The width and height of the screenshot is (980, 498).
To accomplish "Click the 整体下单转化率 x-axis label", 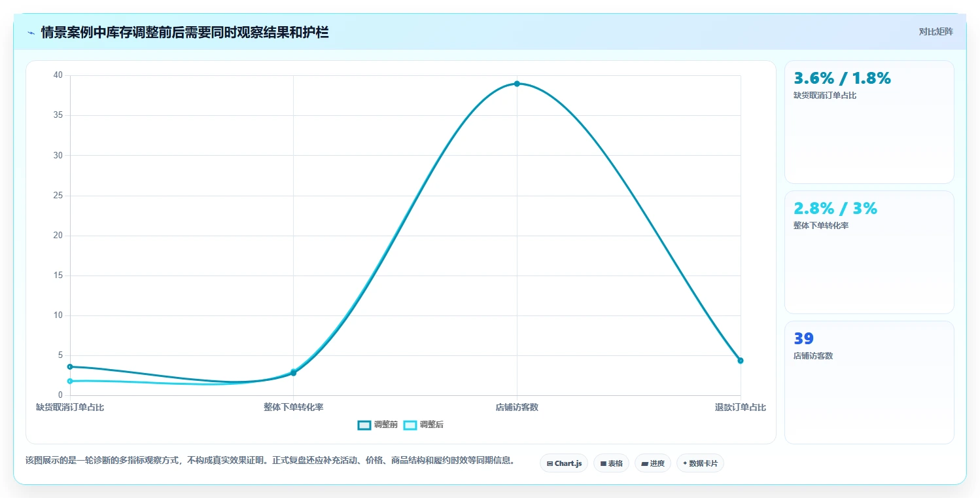I will pos(294,408).
